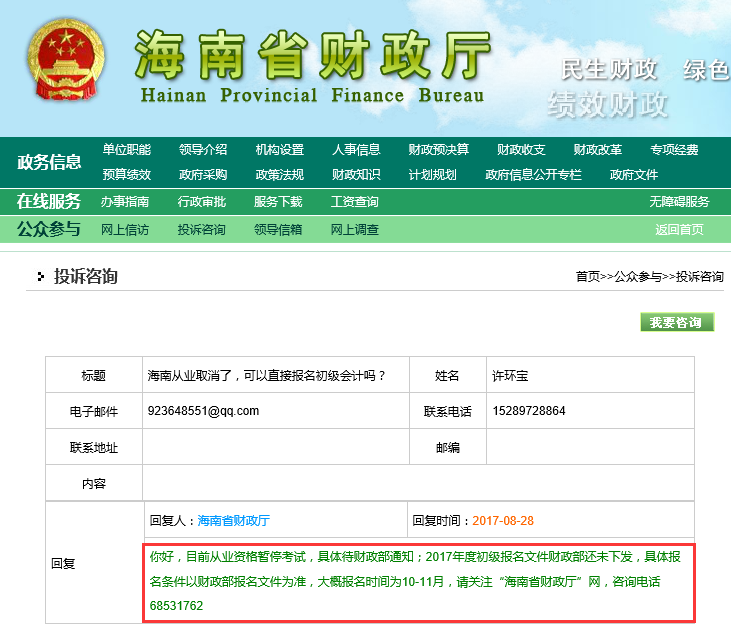Image resolution: width=731 pixels, height=626 pixels.
Task: Click 投诉咨询 in breadcrumb
Action: pos(700,277)
